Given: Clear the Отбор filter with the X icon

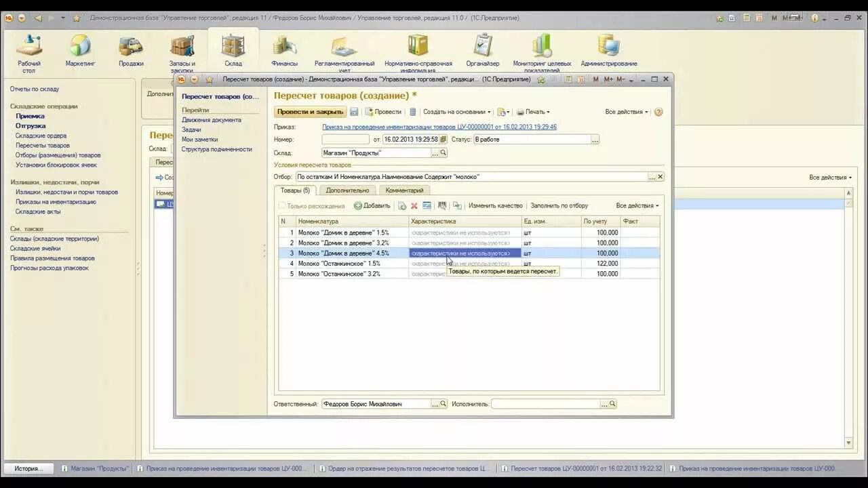Looking at the screenshot, I should (660, 177).
